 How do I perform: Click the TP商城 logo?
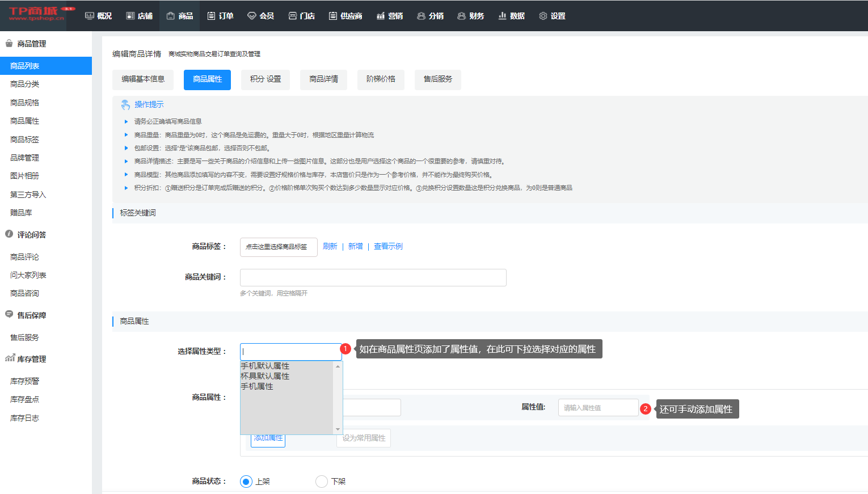(36, 14)
